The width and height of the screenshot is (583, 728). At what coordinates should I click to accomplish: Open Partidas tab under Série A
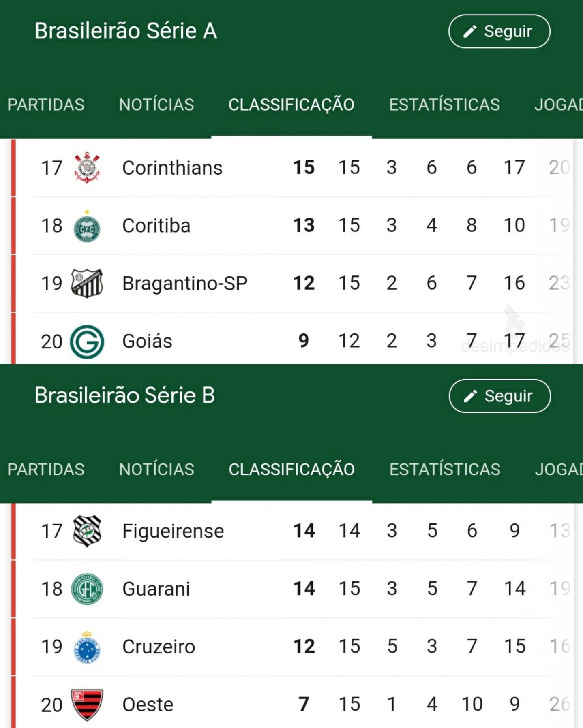pyautogui.click(x=46, y=105)
